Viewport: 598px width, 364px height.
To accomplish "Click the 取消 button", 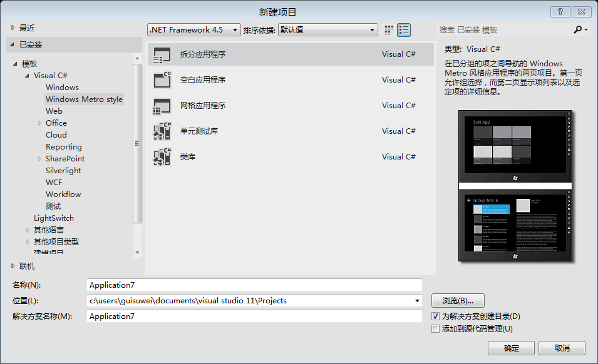I will pyautogui.click(x=562, y=348).
